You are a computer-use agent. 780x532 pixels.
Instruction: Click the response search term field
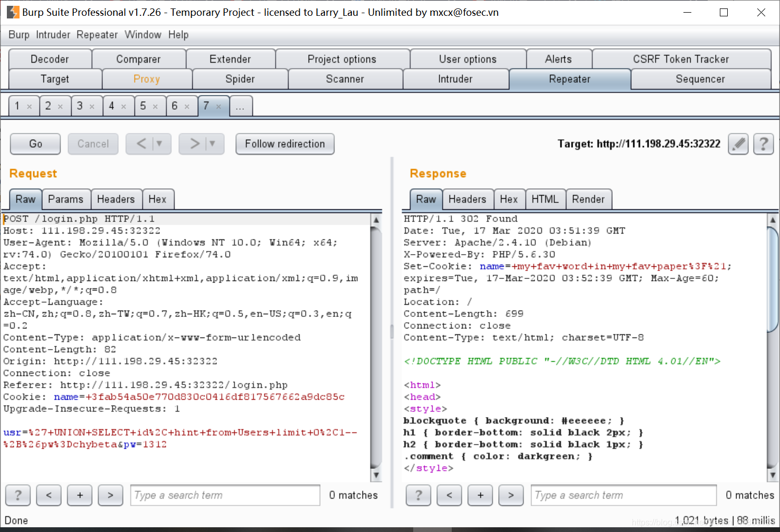[x=624, y=495]
